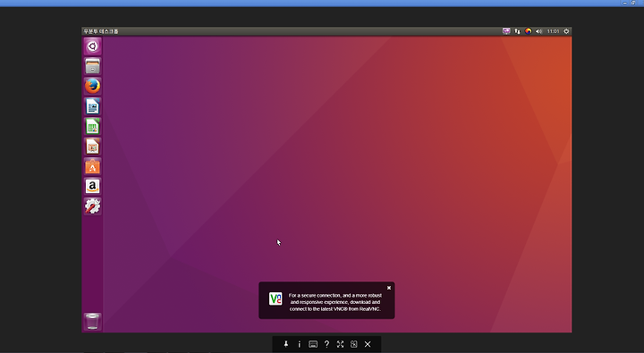Open LibreOffice Impress presentation app
The height and width of the screenshot is (353, 644).
click(92, 147)
